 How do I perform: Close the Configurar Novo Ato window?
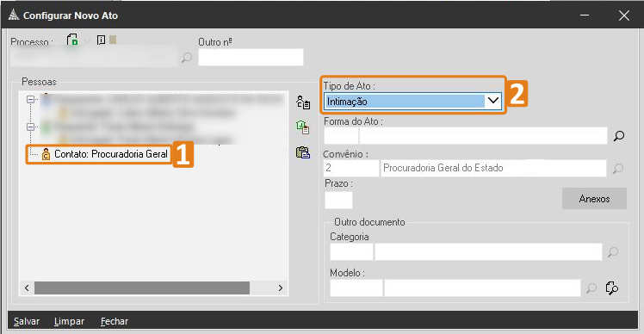point(624,15)
